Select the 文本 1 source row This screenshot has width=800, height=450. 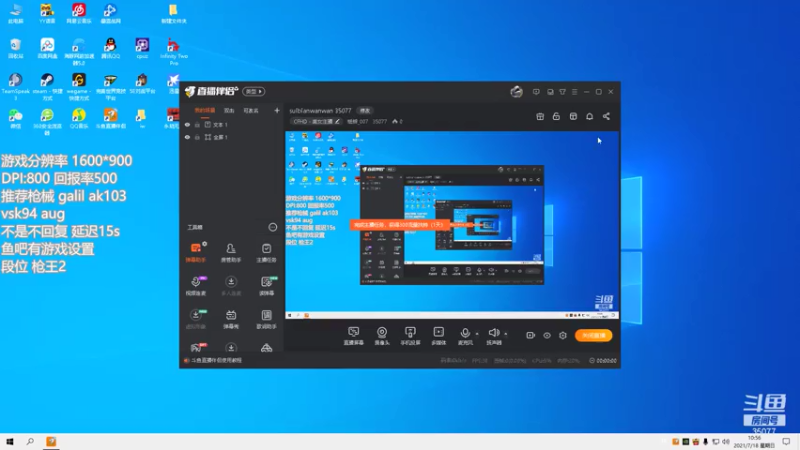[232, 124]
